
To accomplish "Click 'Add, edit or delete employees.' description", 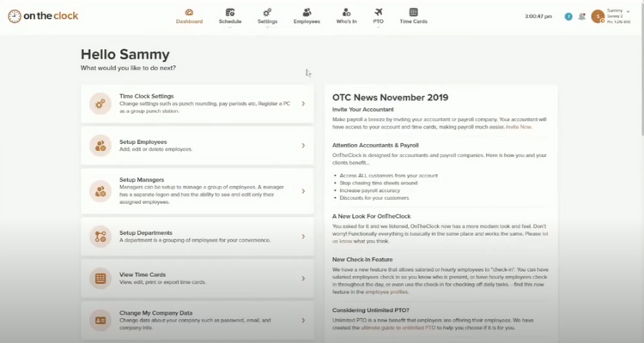I will [155, 149].
